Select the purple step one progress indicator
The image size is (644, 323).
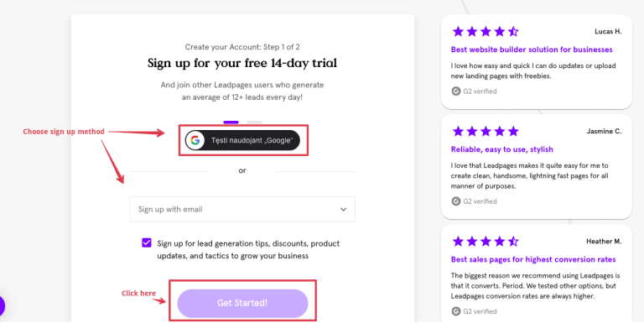click(231, 122)
